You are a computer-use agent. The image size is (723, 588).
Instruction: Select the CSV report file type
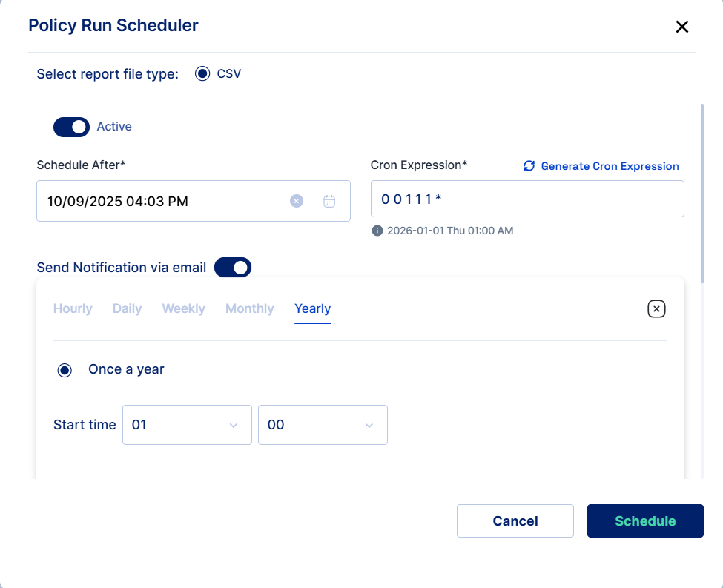[x=202, y=73]
